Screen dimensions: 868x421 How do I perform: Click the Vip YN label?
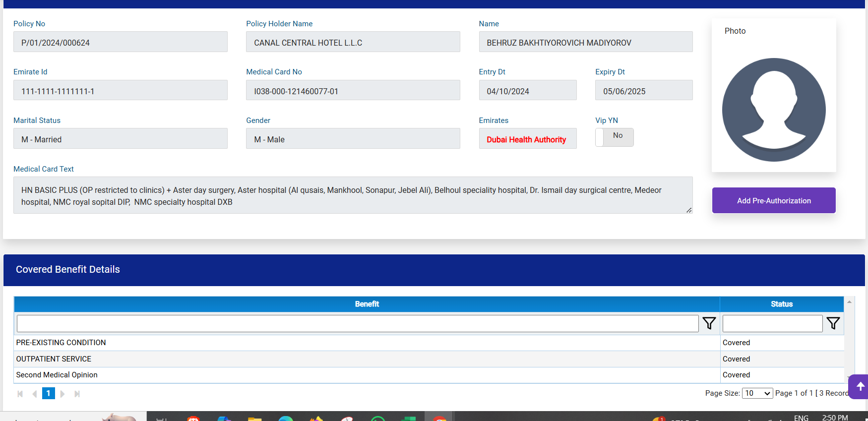pos(607,120)
